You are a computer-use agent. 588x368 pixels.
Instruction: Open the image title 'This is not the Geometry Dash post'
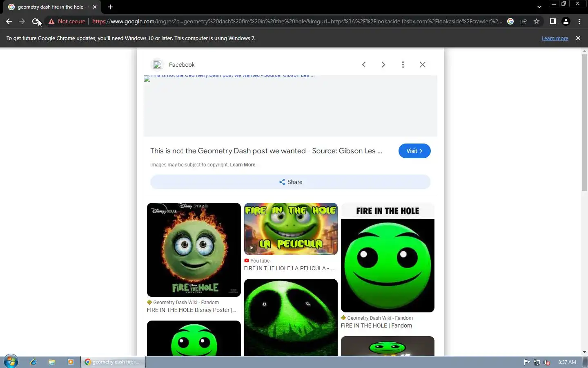coord(266,151)
